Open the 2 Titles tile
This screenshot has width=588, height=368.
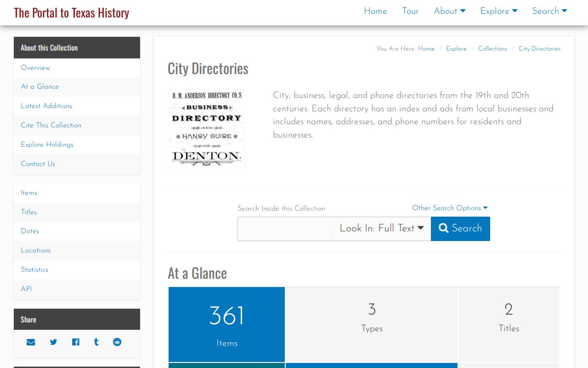[509, 324]
